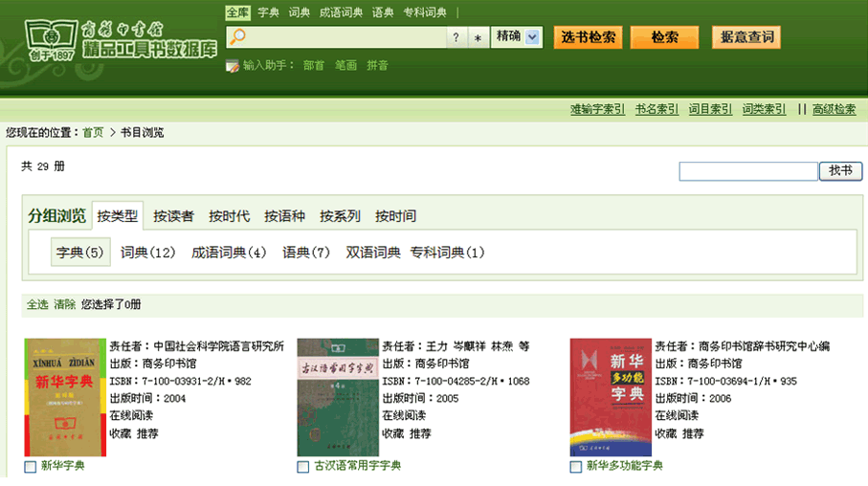Click the question mark wildcard button
Screen dimensions: 868x486
456,37
